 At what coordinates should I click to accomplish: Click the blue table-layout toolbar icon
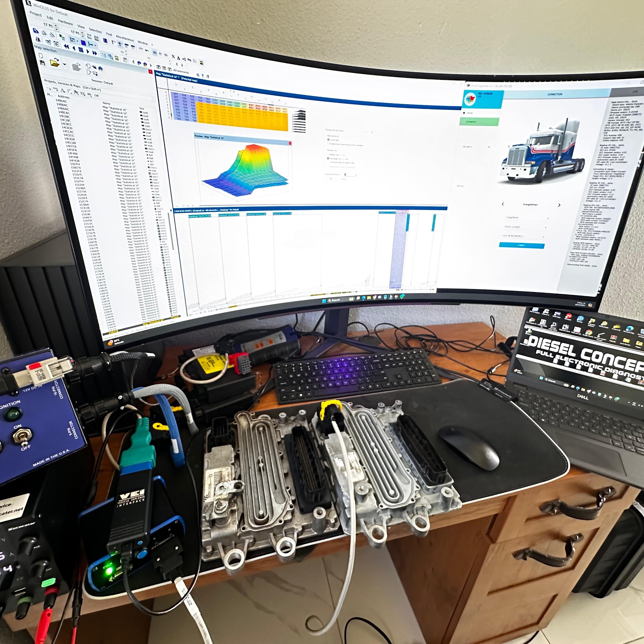pyautogui.click(x=105, y=41)
